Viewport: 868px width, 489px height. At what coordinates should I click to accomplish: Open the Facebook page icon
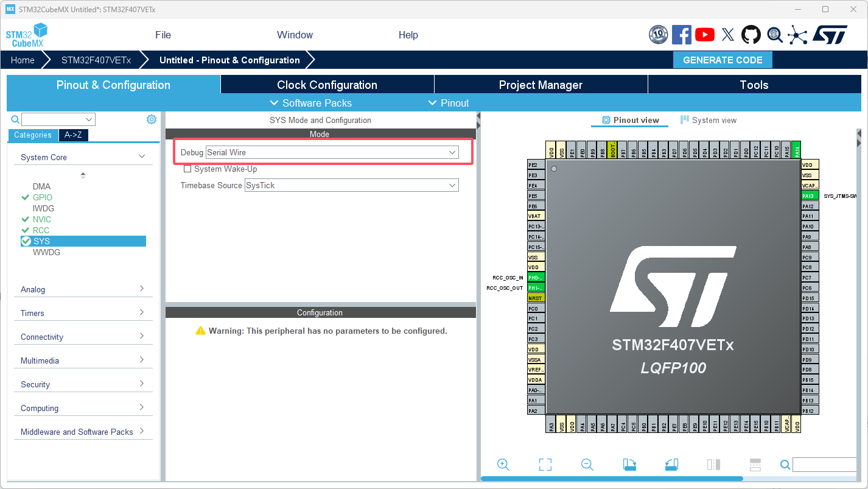(x=681, y=35)
